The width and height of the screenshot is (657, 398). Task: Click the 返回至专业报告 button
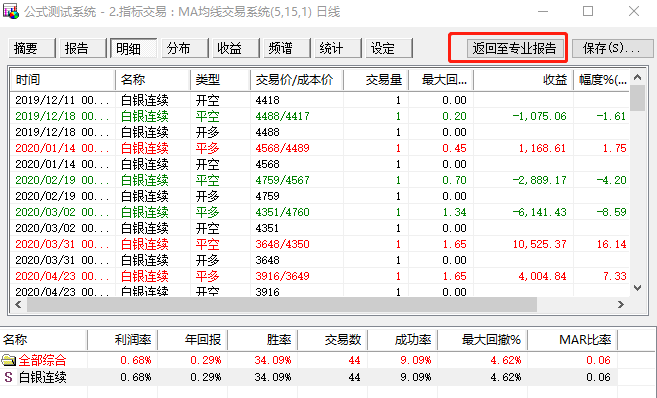coord(514,48)
